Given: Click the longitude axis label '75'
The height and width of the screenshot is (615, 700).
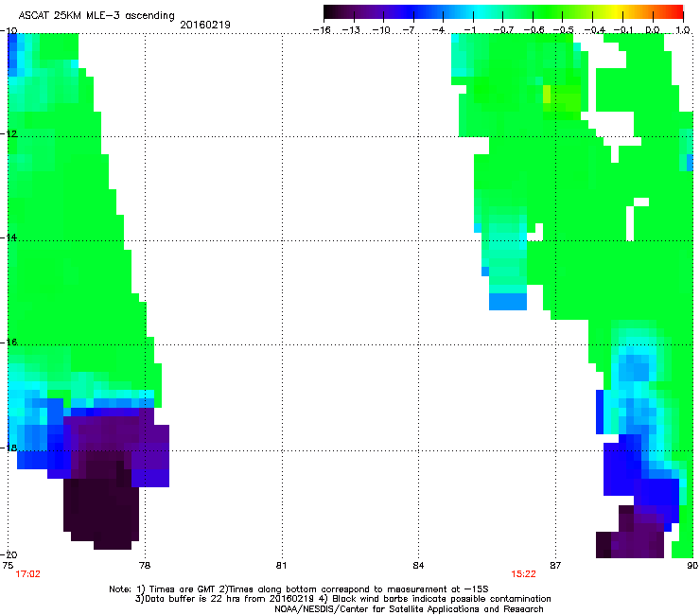Looking at the screenshot, I should [8, 566].
